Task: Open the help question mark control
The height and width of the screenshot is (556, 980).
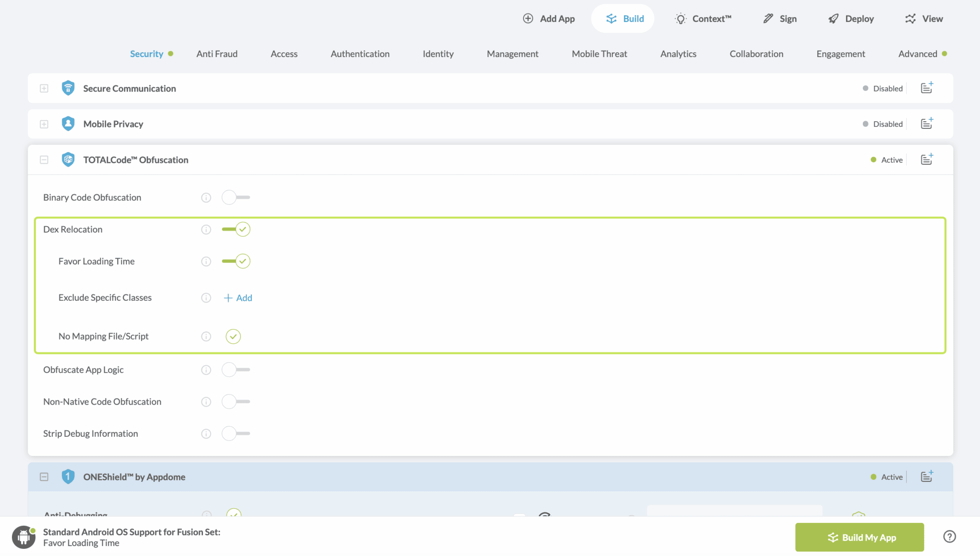Action: (950, 536)
